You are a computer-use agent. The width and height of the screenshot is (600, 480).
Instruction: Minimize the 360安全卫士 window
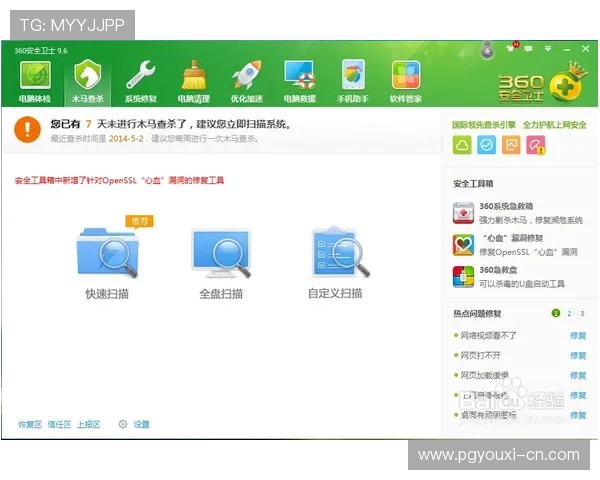click(567, 49)
